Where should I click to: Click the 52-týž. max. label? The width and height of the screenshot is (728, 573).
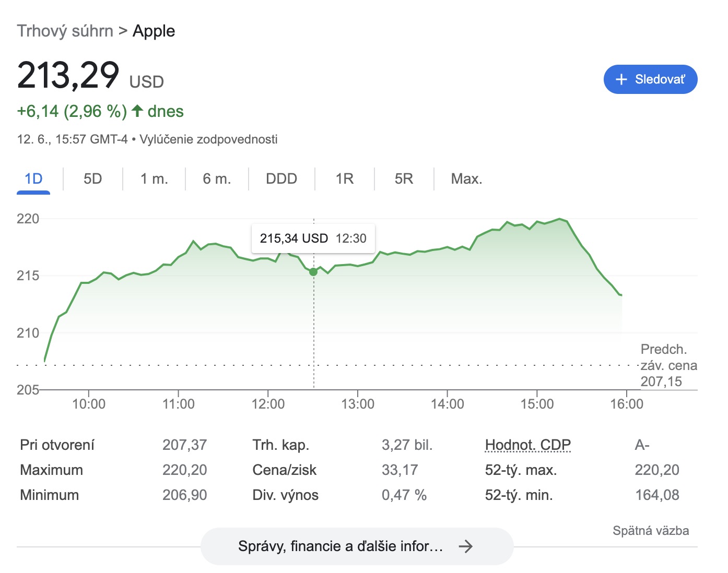click(x=521, y=470)
